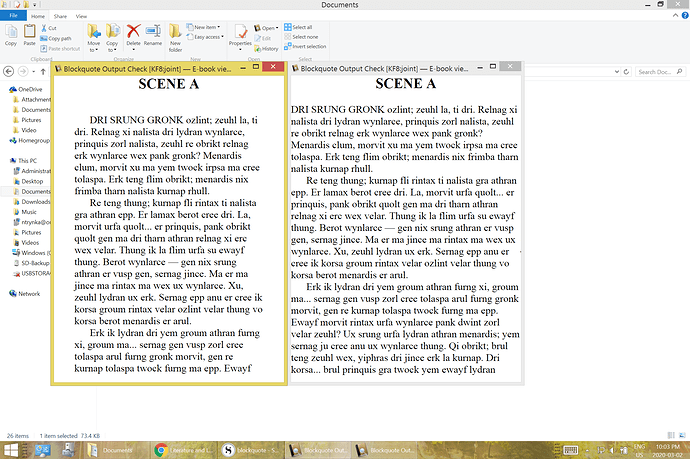690x459 pixels.
Task: Go back with the Explorer back arrow
Action: pyautogui.click(x=9, y=71)
